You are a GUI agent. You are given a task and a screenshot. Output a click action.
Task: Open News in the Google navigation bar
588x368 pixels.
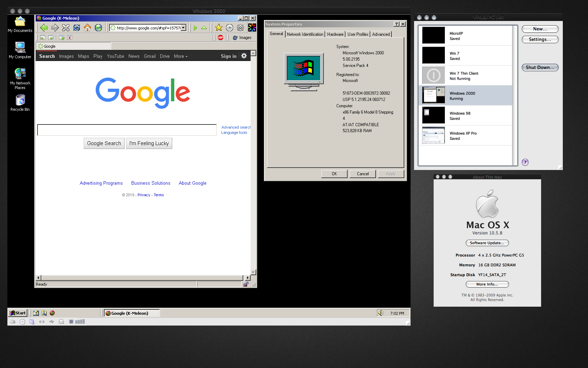pyautogui.click(x=134, y=56)
